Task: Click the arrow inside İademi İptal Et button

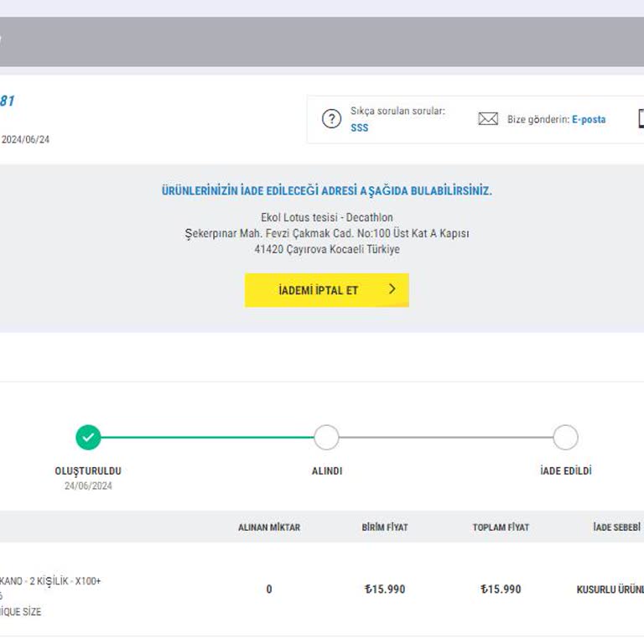Action: [x=392, y=289]
